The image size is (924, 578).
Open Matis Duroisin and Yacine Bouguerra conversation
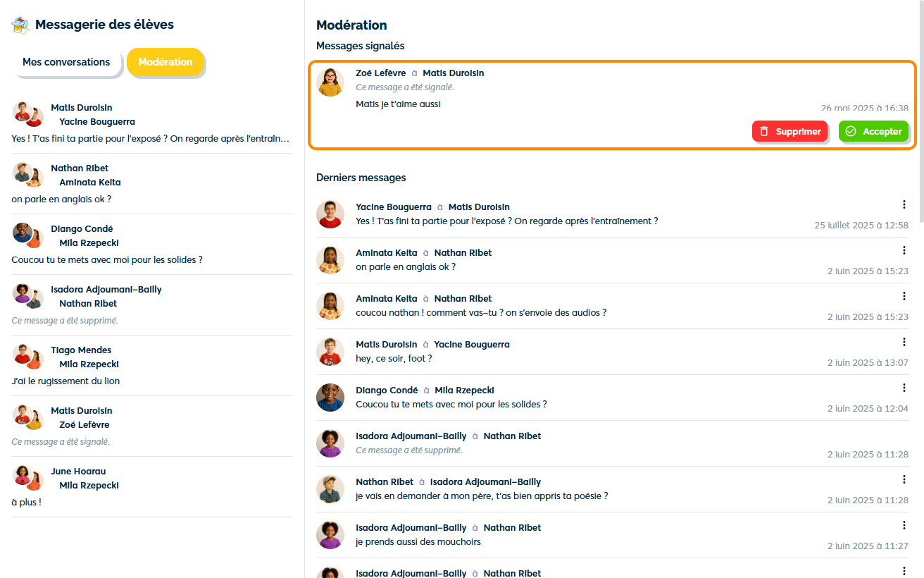point(151,123)
